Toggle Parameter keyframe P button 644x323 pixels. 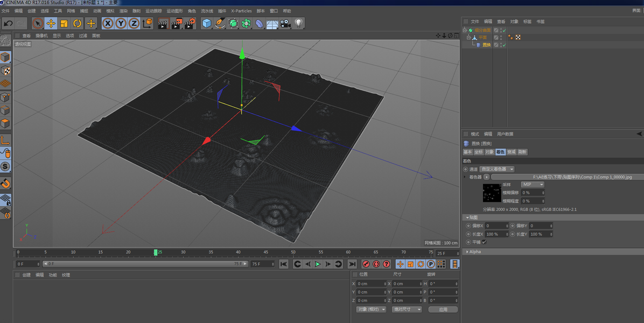430,264
